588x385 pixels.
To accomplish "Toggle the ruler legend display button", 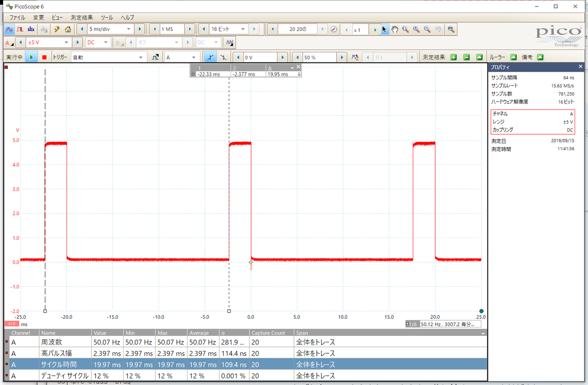I will 513,57.
